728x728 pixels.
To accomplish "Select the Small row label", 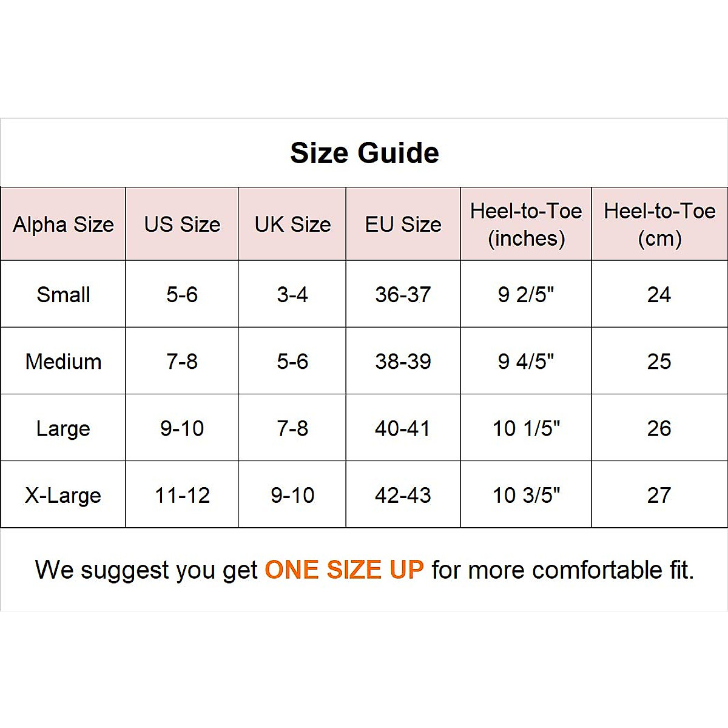I will click(63, 295).
